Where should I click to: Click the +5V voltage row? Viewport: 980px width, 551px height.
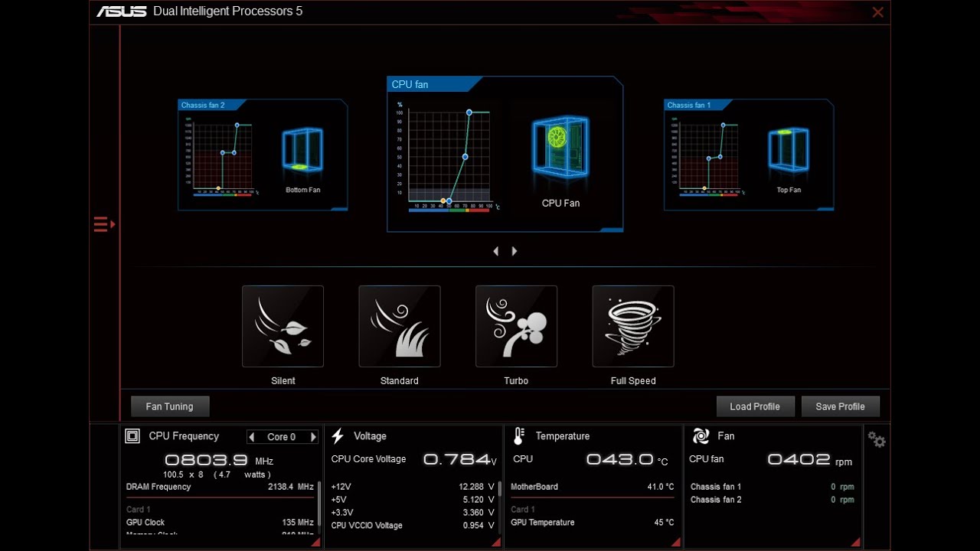tap(413, 500)
